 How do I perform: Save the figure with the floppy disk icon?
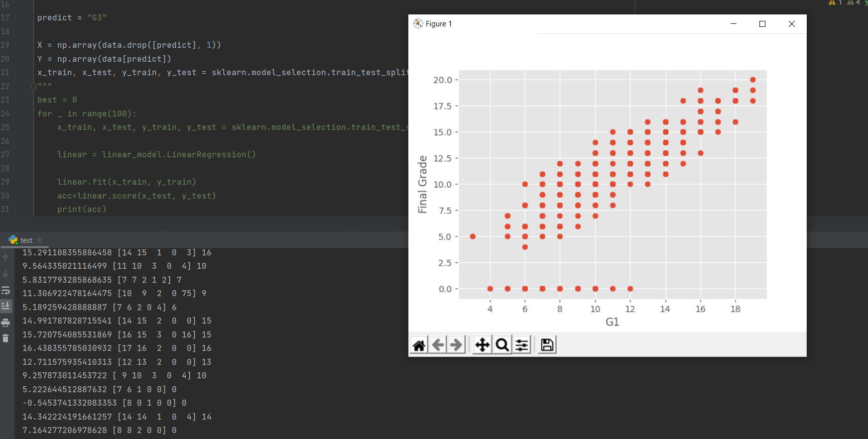(x=547, y=345)
